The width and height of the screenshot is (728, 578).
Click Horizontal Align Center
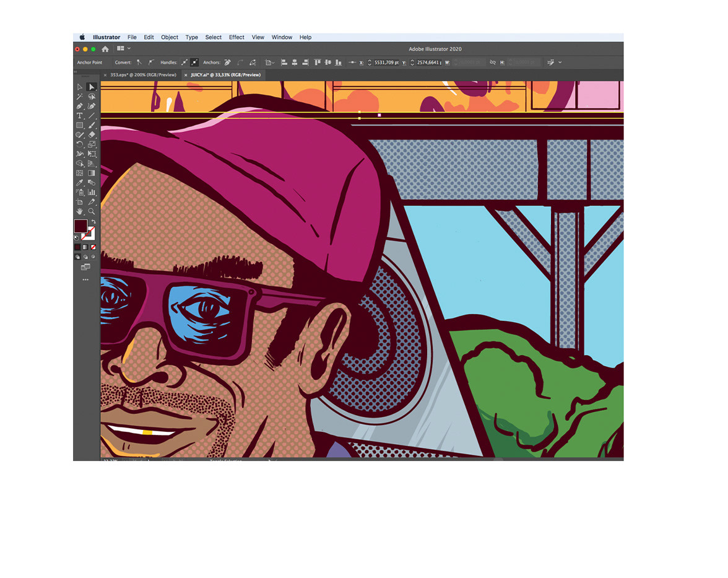pos(295,62)
